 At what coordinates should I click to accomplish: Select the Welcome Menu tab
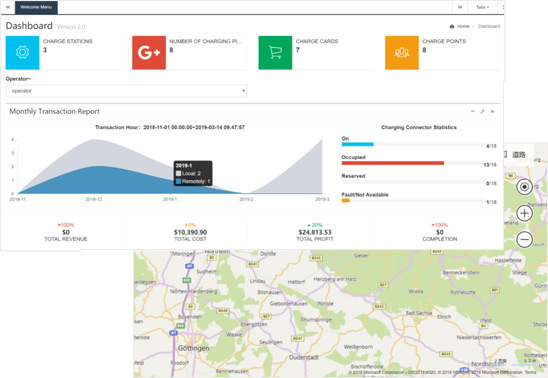pyautogui.click(x=36, y=7)
